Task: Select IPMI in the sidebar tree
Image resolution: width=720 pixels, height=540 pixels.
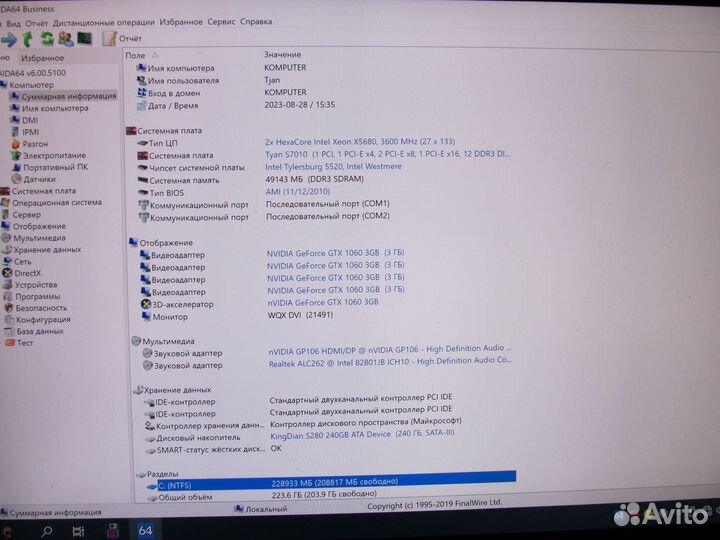Action: [31, 132]
